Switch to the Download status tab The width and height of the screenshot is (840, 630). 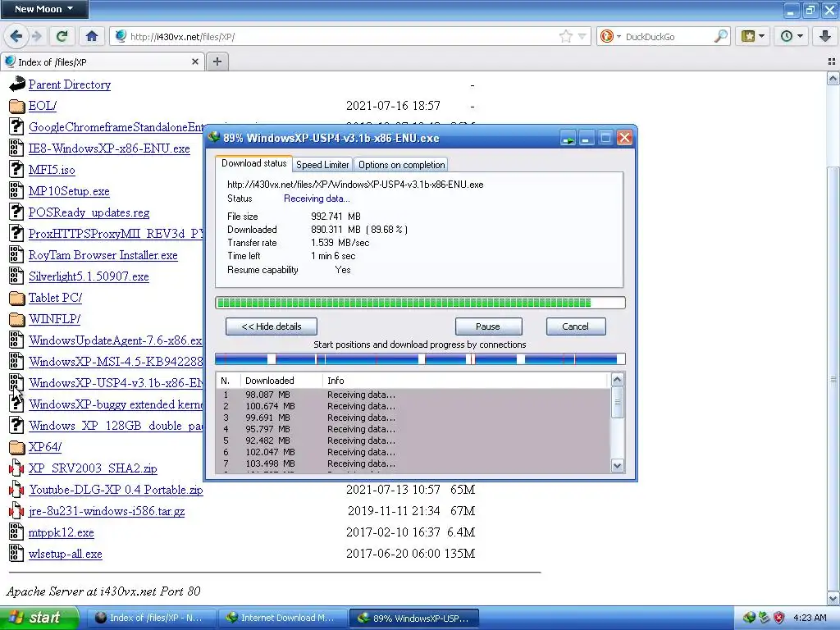point(254,163)
